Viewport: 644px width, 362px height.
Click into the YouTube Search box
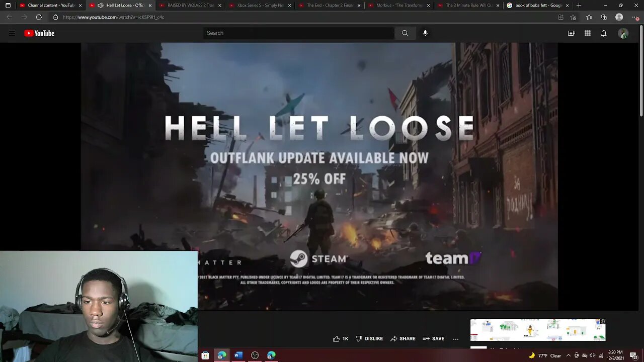pos(299,33)
